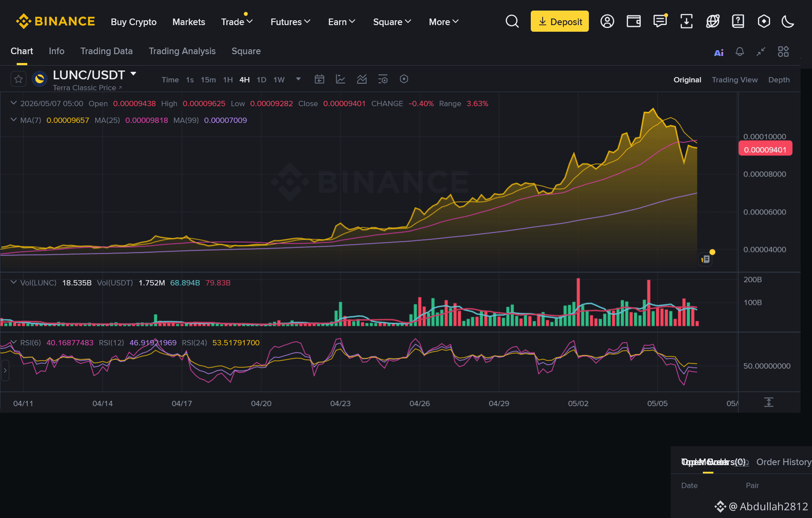The image size is (812, 518).
Task: Open the help question icon
Action: click(738, 21)
